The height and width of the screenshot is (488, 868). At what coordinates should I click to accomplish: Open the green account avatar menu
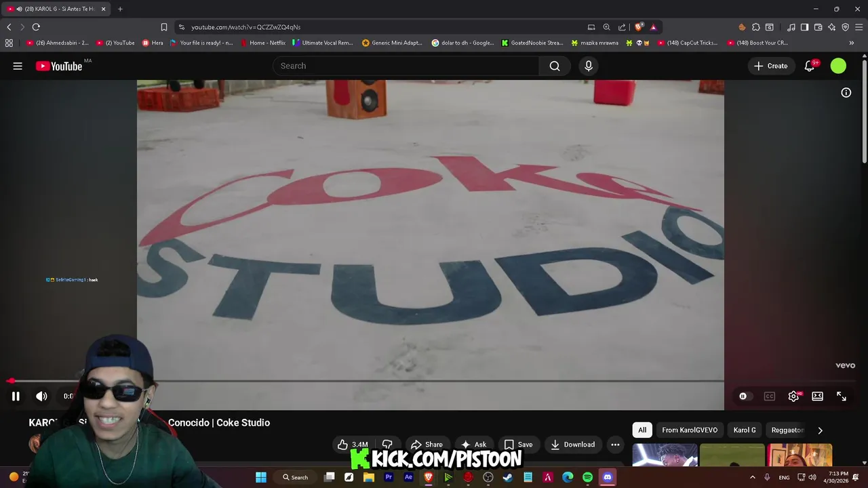tap(838, 66)
